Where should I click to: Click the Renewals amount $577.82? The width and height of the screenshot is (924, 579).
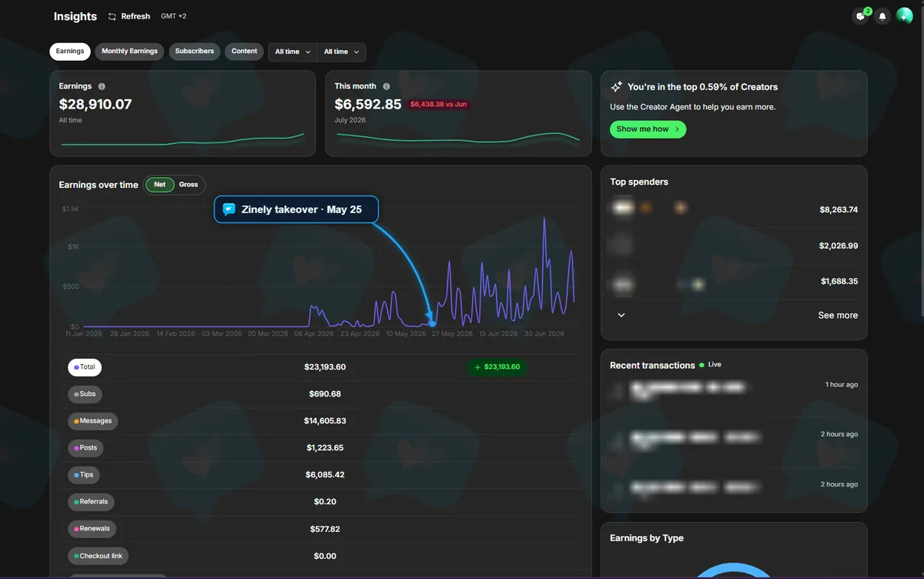coord(325,529)
